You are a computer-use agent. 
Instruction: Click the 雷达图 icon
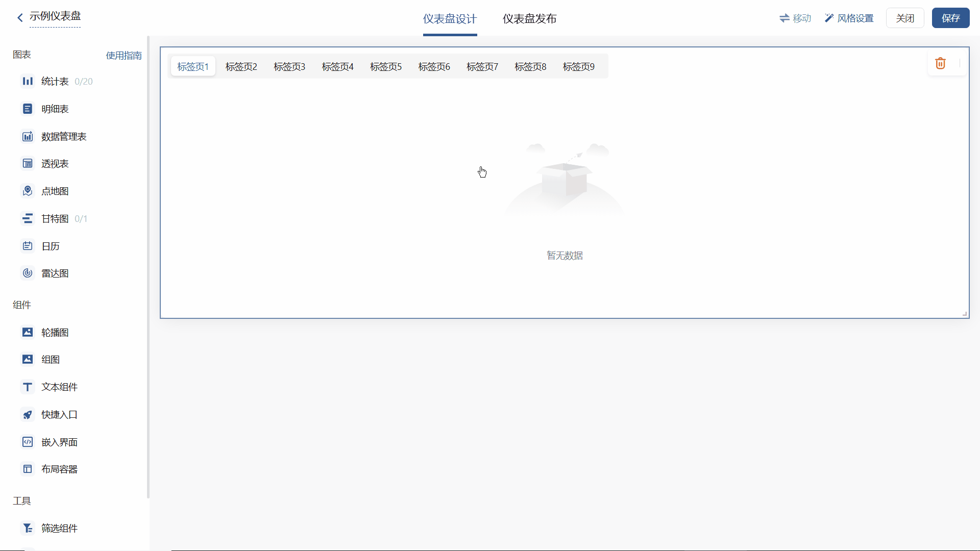(28, 273)
